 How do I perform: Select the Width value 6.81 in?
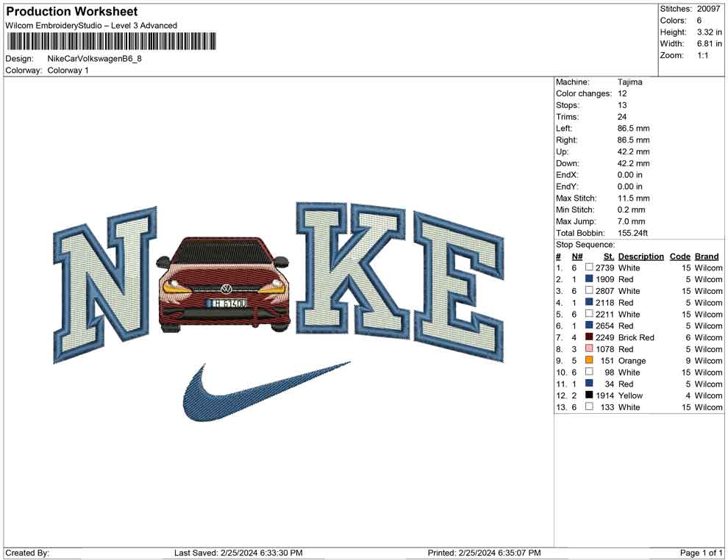[710, 43]
